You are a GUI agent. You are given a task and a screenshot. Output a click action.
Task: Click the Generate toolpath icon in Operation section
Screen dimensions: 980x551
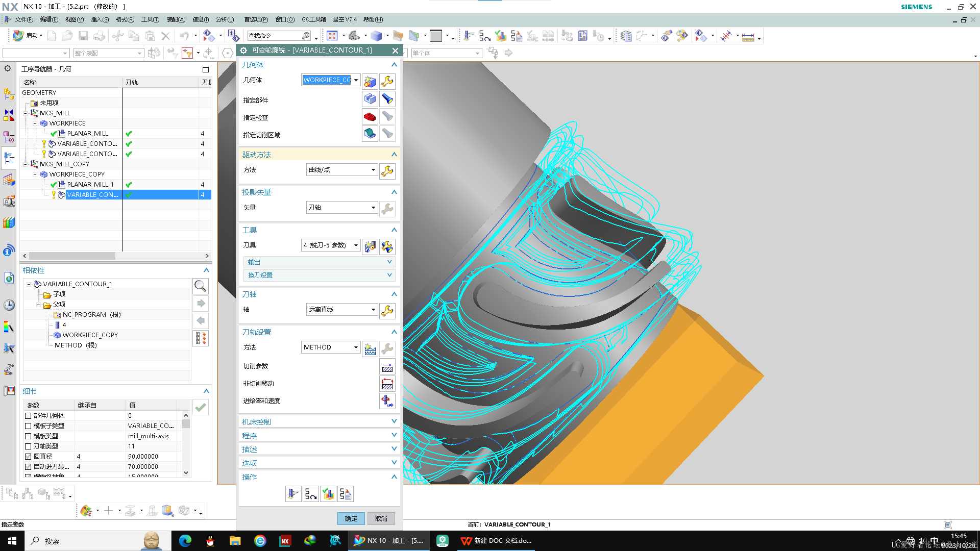point(293,494)
